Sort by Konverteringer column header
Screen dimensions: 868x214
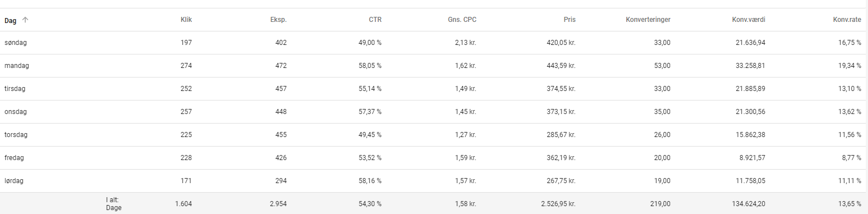coord(648,20)
